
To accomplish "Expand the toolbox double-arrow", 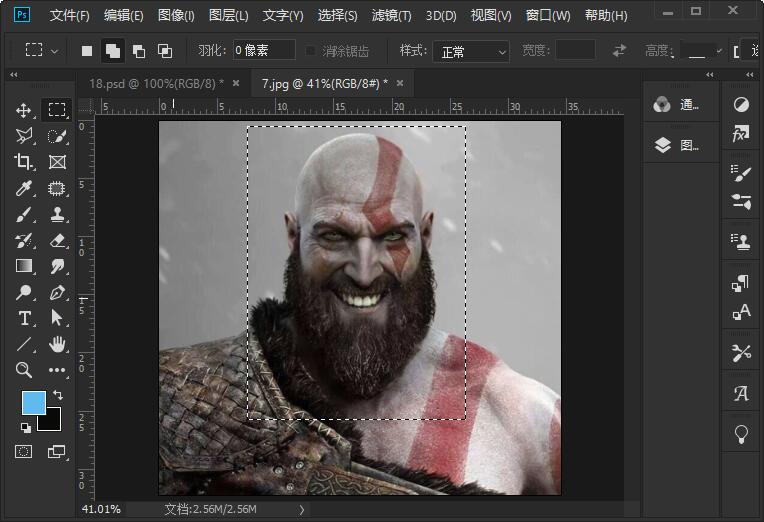I will coord(14,75).
